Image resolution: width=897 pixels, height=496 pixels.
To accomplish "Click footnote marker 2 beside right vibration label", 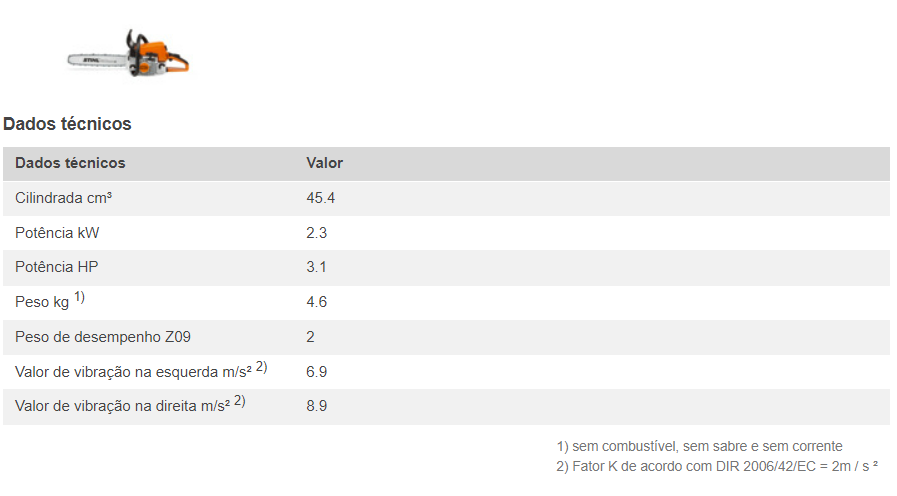I will pos(239,401).
